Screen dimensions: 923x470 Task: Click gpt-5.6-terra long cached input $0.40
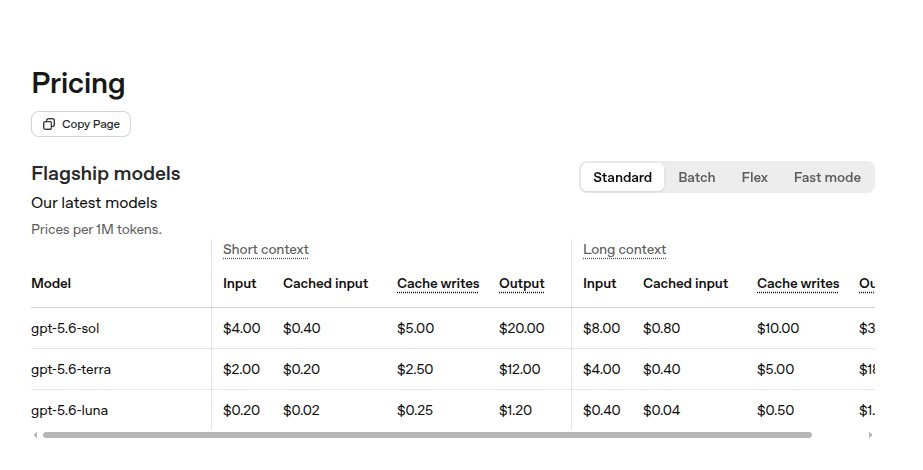(x=661, y=369)
